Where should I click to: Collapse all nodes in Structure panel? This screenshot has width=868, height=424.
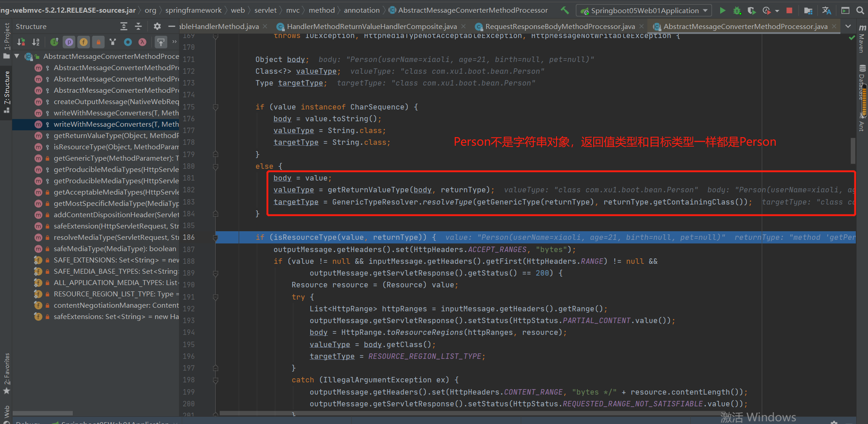tap(138, 26)
